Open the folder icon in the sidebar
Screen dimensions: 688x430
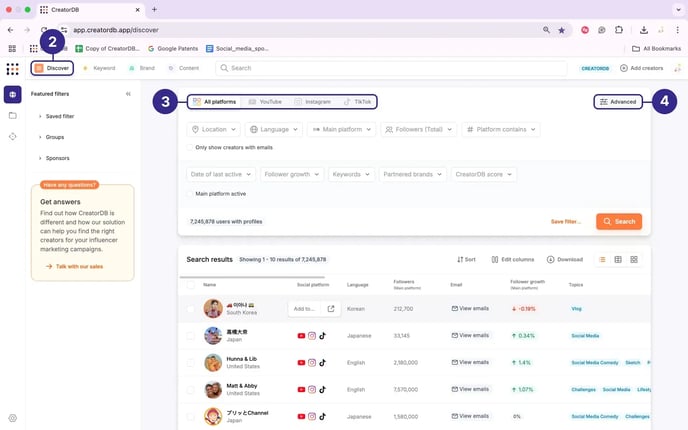click(x=13, y=115)
